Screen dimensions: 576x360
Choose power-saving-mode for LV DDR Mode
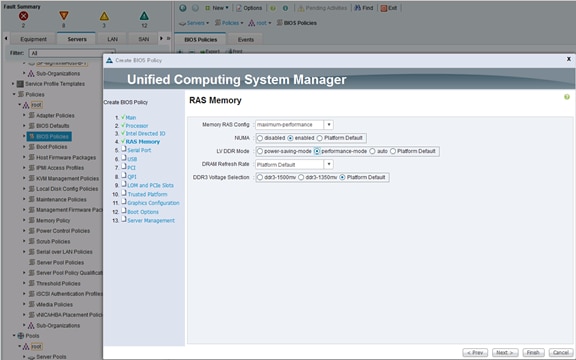260,151
